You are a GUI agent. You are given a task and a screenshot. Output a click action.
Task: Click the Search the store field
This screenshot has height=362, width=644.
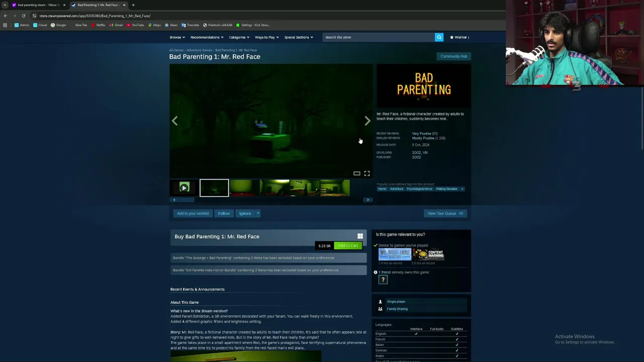[379, 37]
